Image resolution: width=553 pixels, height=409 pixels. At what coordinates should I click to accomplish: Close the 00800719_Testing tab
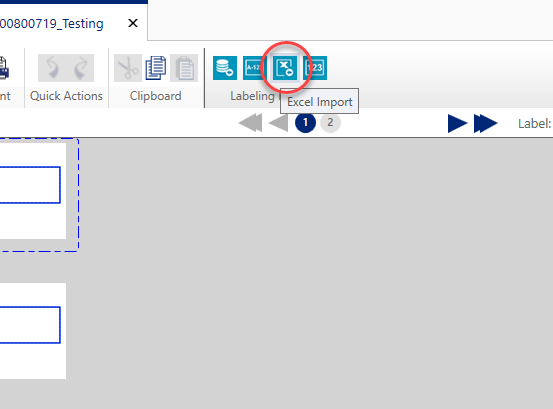[x=133, y=23]
